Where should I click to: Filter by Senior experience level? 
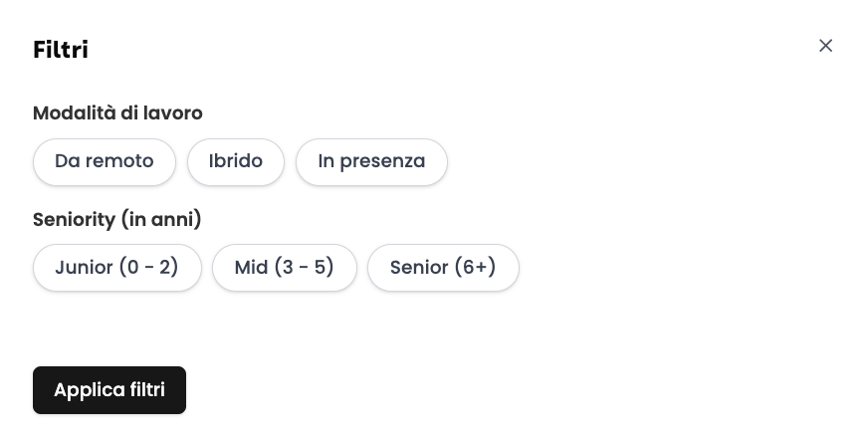(443, 268)
